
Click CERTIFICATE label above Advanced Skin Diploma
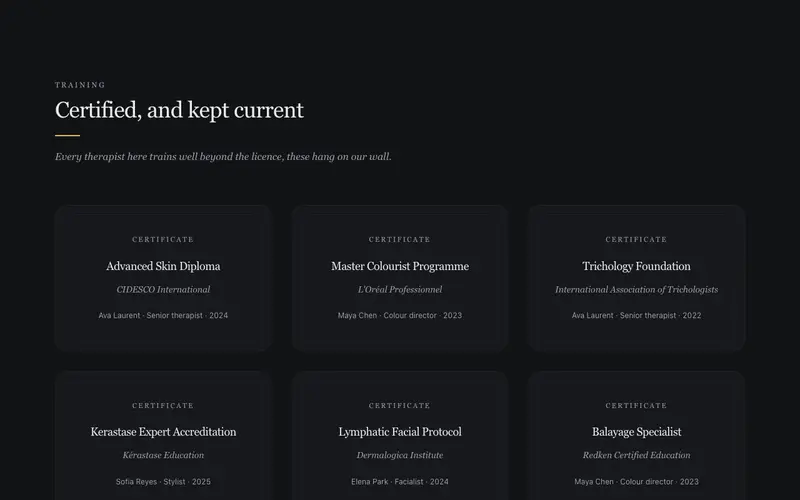[163, 239]
